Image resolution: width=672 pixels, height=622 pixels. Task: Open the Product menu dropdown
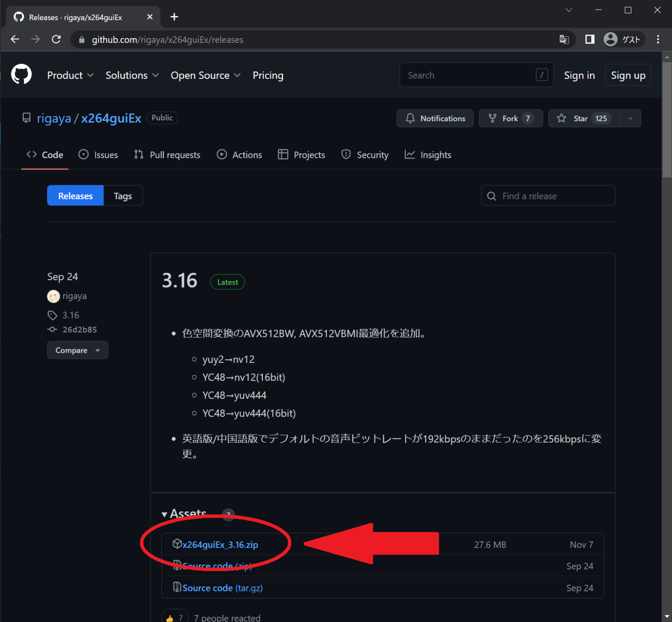(70, 75)
